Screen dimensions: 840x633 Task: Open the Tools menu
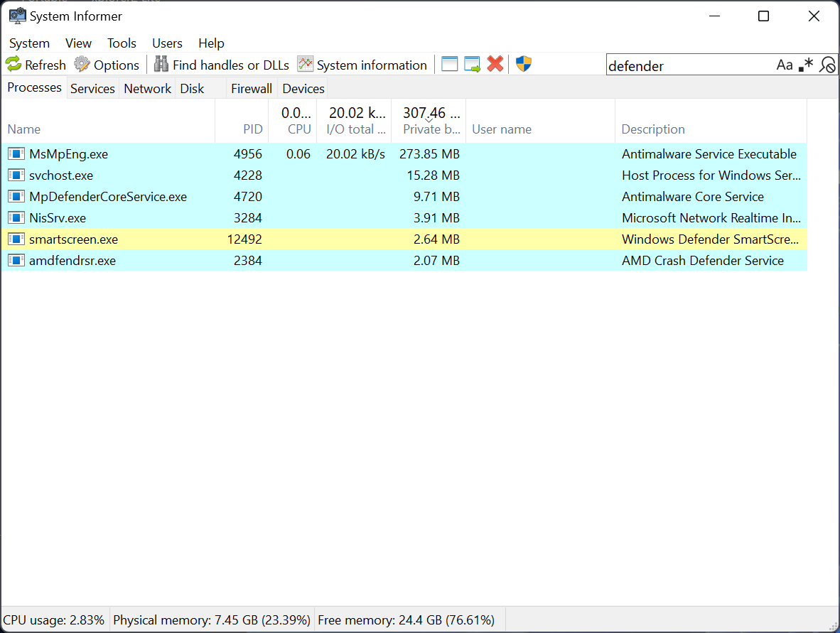click(x=122, y=43)
